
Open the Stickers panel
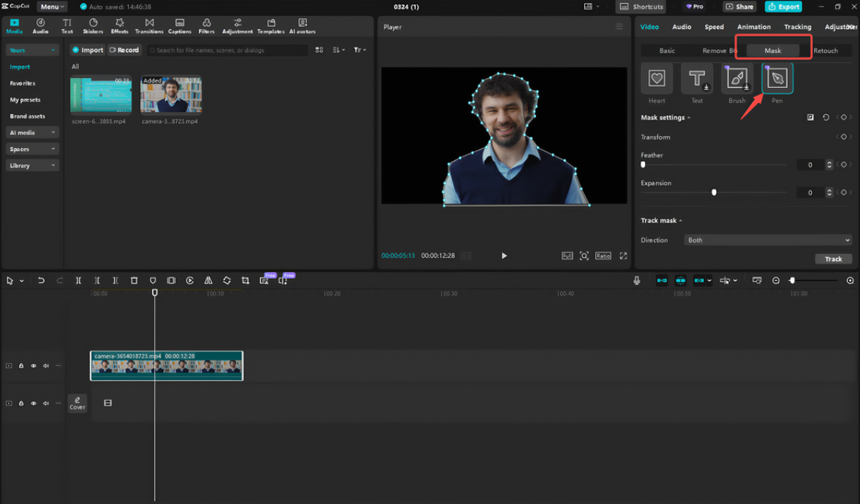point(93,26)
